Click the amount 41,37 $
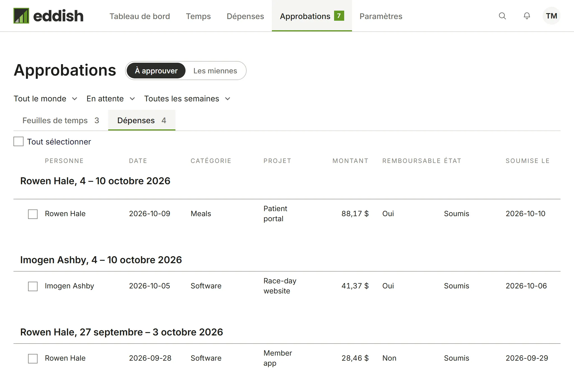 tap(355, 286)
